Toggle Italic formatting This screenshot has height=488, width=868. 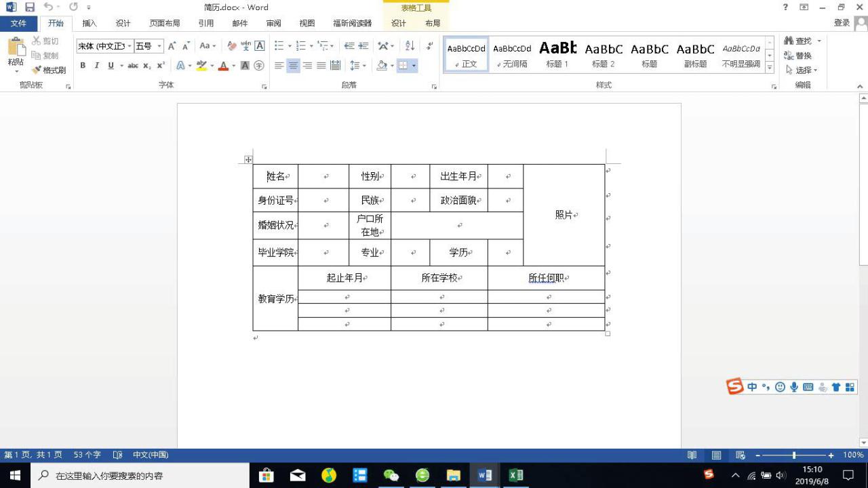[96, 66]
